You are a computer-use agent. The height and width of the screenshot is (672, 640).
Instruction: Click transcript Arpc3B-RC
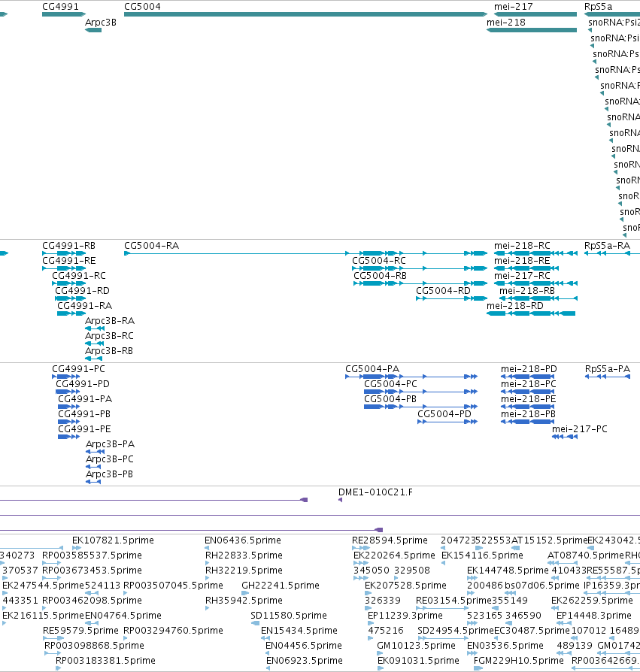pyautogui.click(x=109, y=336)
